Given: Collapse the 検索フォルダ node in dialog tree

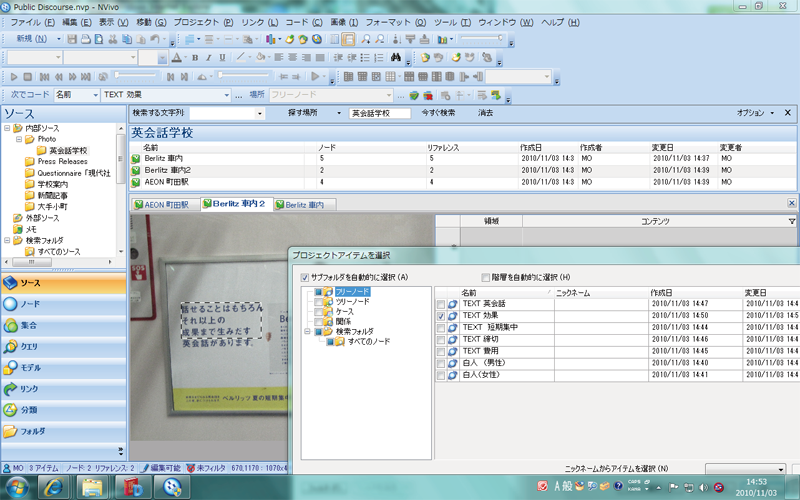Looking at the screenshot, I should 307,332.
